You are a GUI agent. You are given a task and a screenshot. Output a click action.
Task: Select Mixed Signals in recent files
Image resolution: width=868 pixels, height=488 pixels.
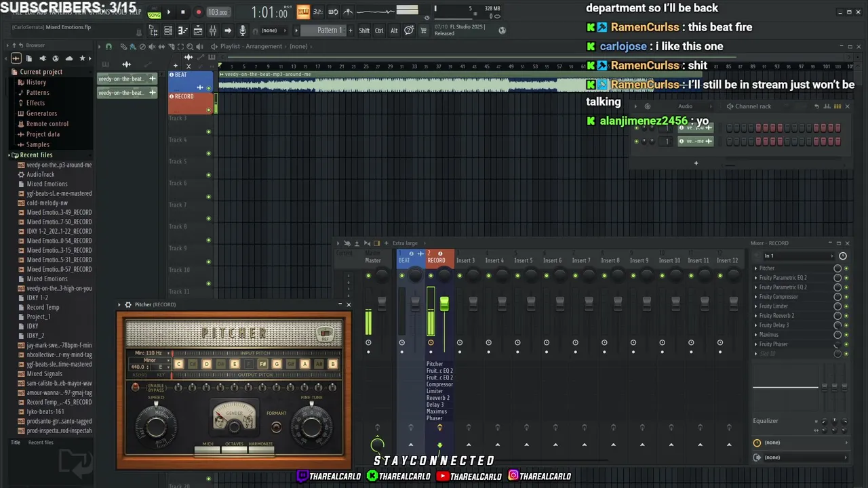(x=44, y=373)
